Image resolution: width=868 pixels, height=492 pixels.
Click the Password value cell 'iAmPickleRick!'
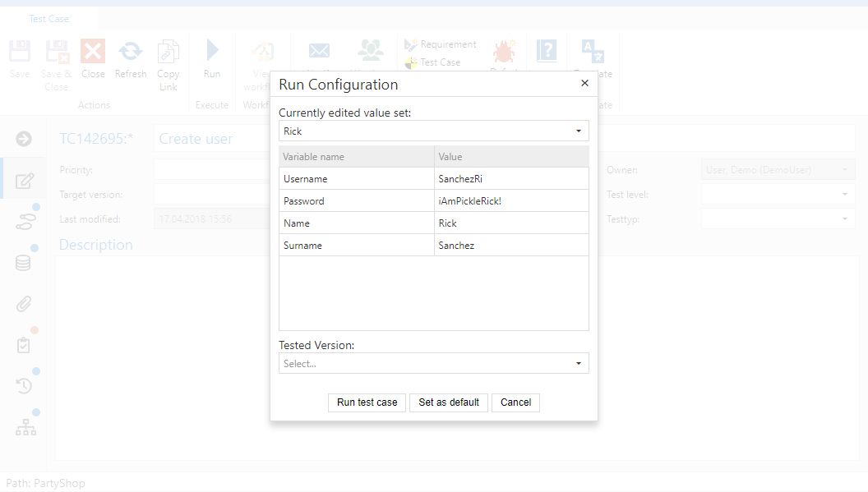(x=510, y=201)
